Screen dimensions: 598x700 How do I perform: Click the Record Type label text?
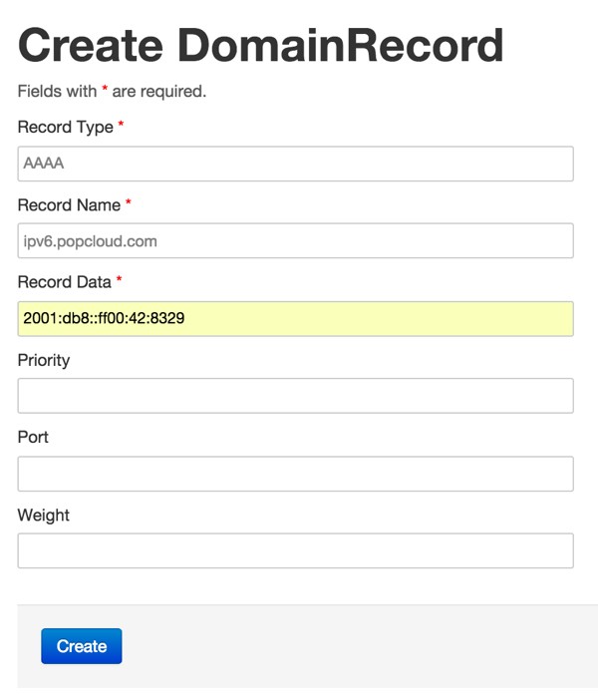(65, 128)
